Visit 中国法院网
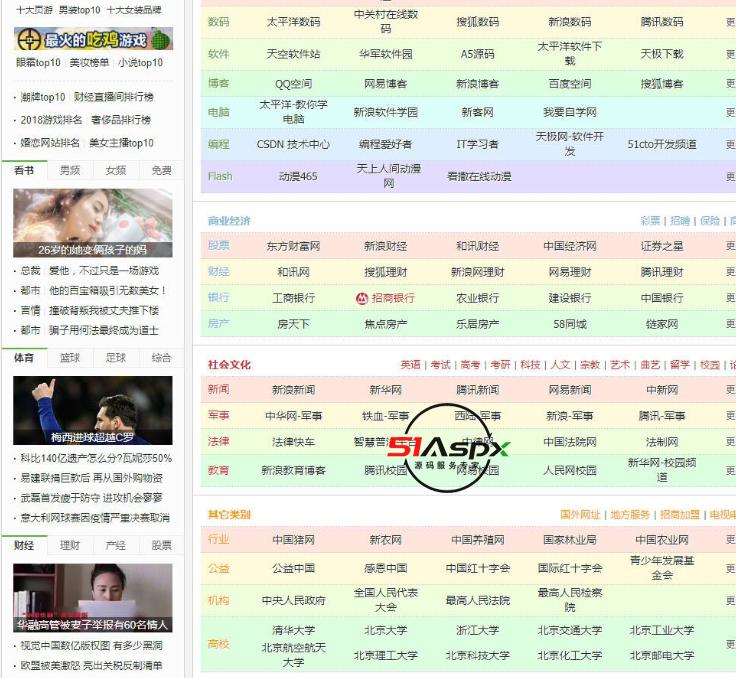The height and width of the screenshot is (678, 736). coord(570,442)
